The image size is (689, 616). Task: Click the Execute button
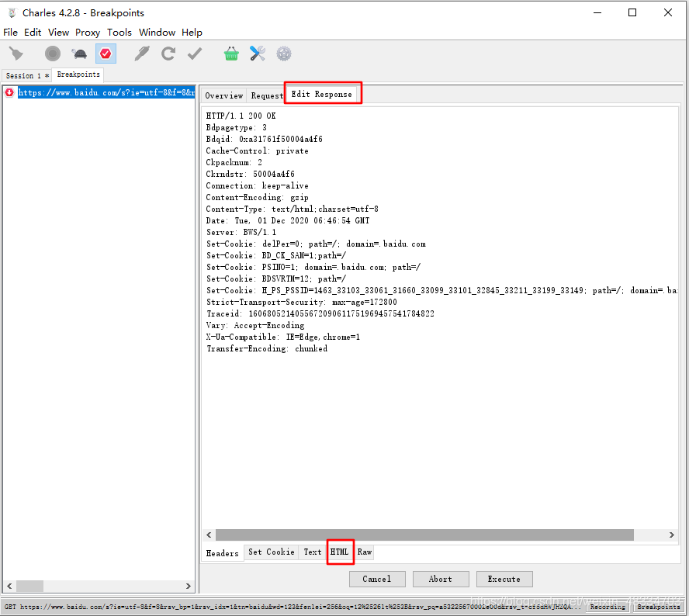504,579
